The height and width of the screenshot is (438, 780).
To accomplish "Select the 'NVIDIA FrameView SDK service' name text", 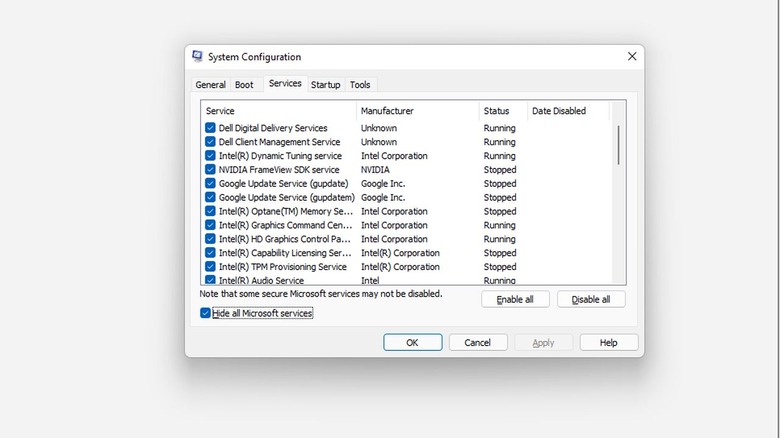I will click(x=279, y=170).
